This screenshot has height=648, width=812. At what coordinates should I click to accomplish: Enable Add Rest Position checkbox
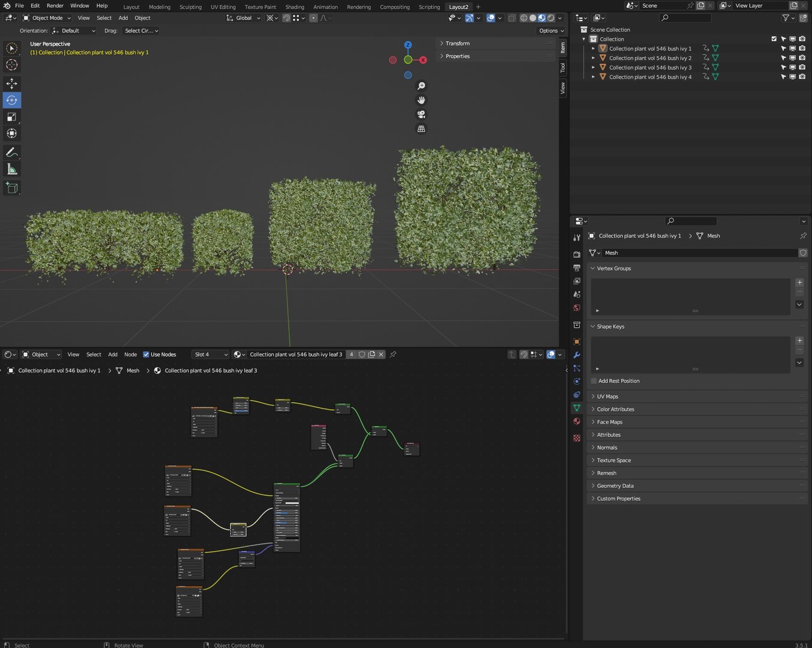tap(594, 381)
